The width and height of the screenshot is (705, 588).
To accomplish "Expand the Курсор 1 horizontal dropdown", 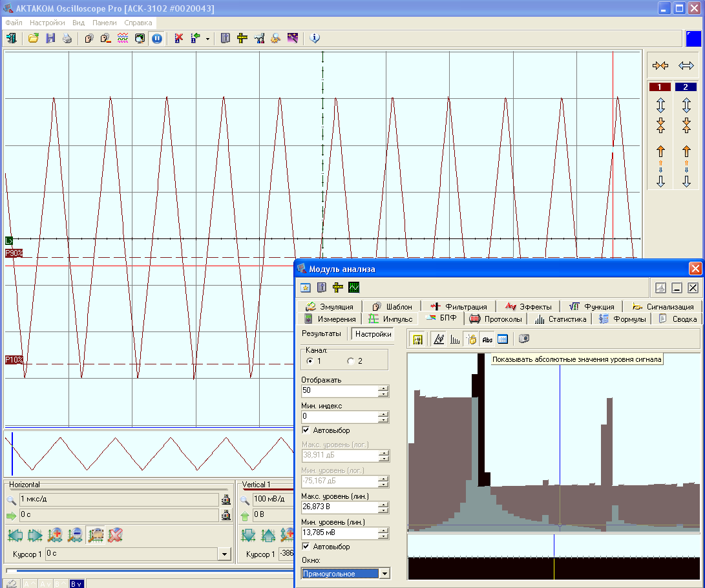I will [224, 554].
